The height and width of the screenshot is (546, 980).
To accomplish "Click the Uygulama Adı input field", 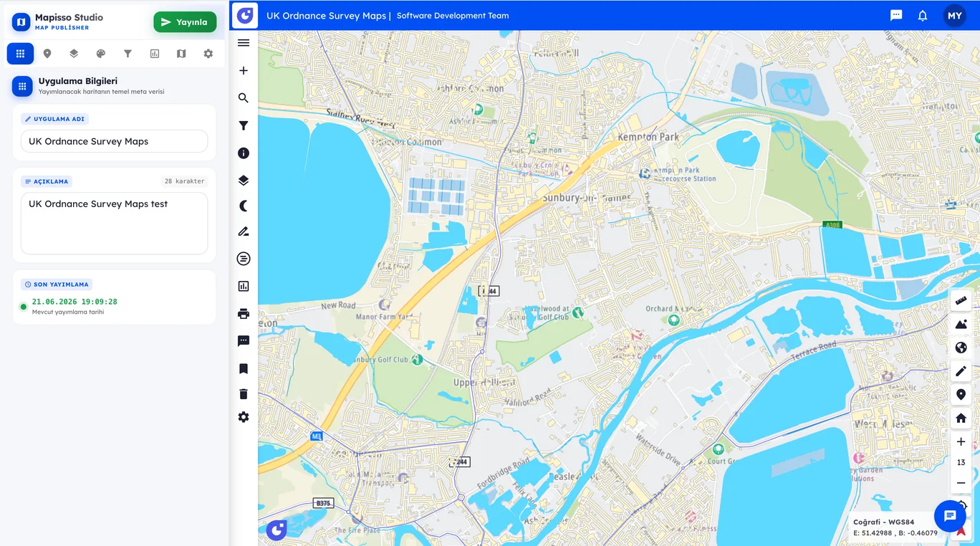I will (115, 141).
